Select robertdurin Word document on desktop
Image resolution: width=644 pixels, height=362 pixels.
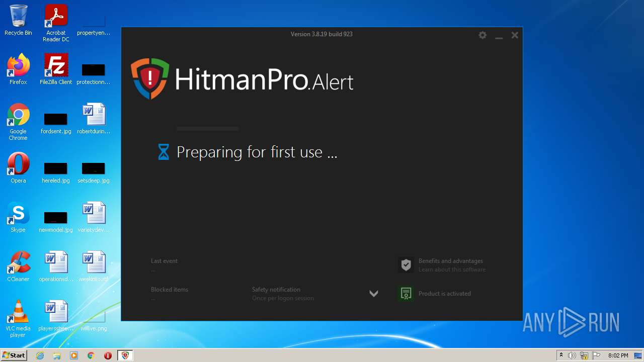[x=94, y=119]
